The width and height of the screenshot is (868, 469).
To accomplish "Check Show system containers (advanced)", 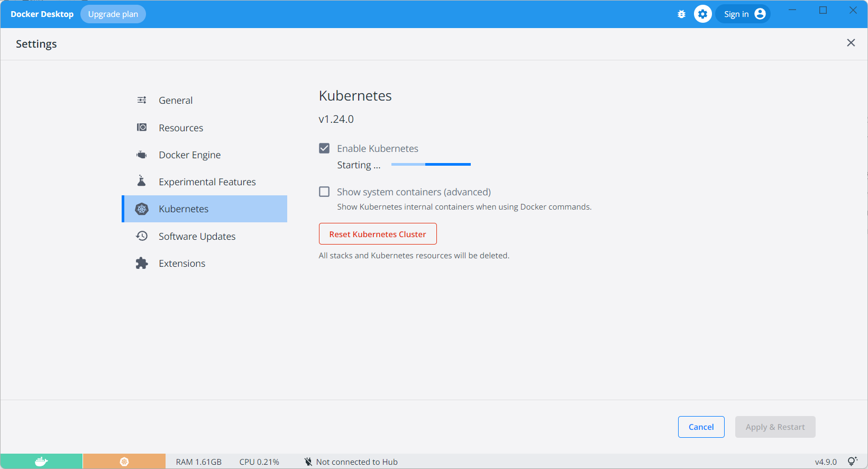I will pos(324,192).
